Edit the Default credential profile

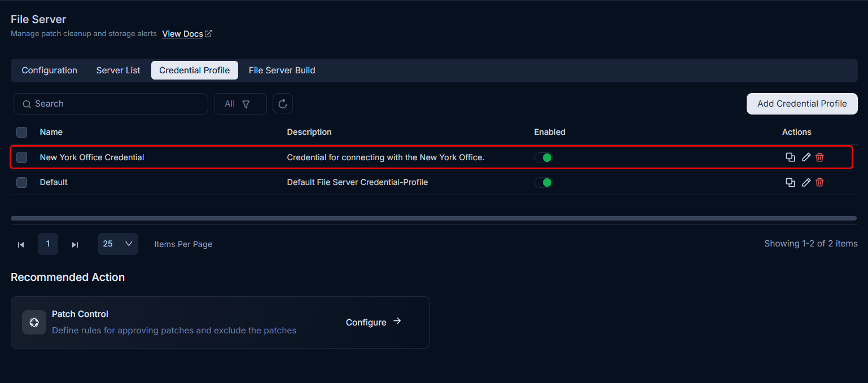tap(806, 182)
